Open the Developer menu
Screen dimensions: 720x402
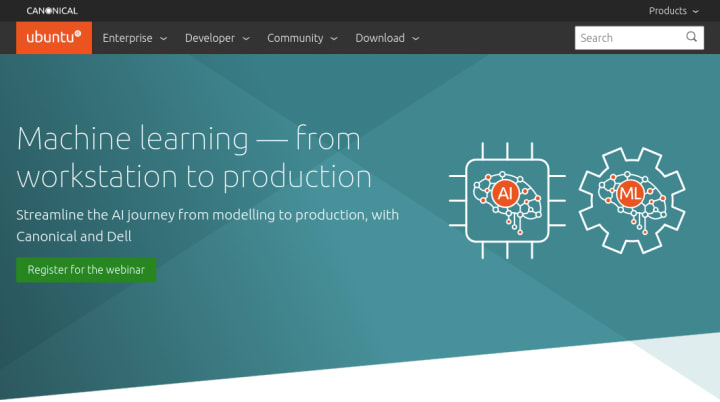tap(217, 38)
